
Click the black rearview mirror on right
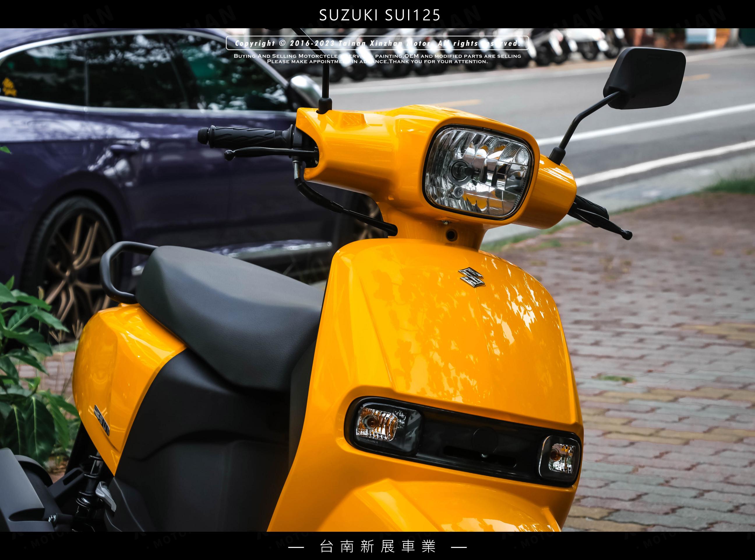pyautogui.click(x=645, y=78)
